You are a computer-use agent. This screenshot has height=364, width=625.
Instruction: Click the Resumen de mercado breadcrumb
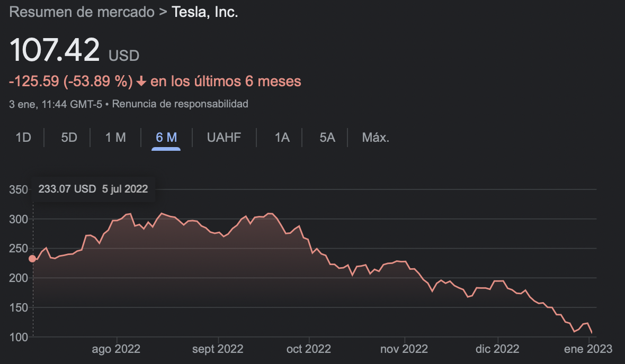pos(82,12)
